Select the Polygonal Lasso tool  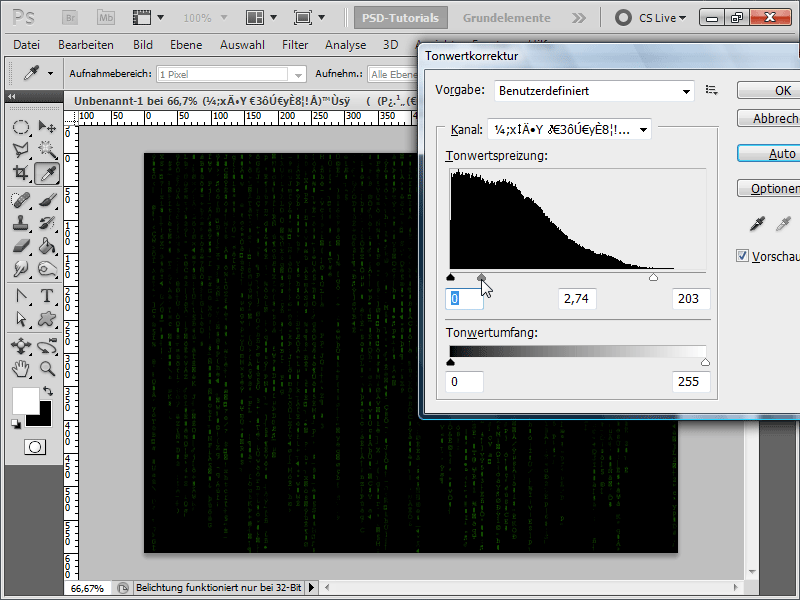click(x=20, y=149)
